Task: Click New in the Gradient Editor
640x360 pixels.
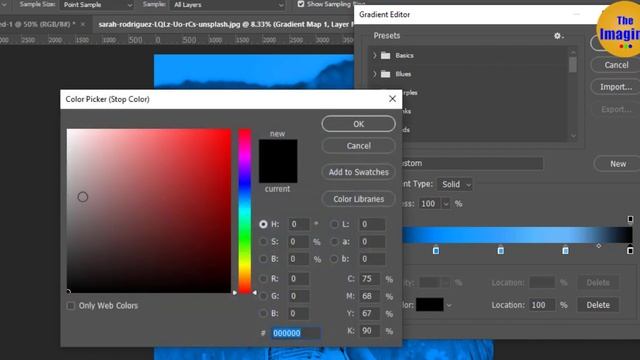Action: (x=618, y=164)
